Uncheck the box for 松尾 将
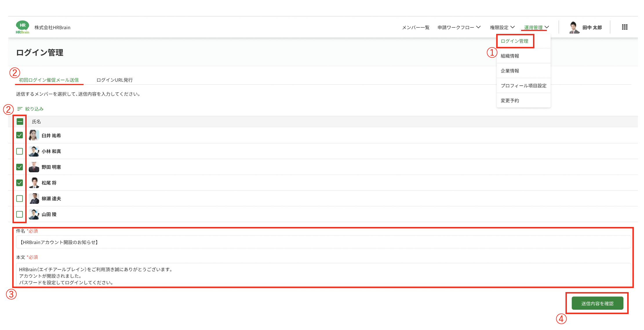This screenshot has width=644, height=330. 20,183
